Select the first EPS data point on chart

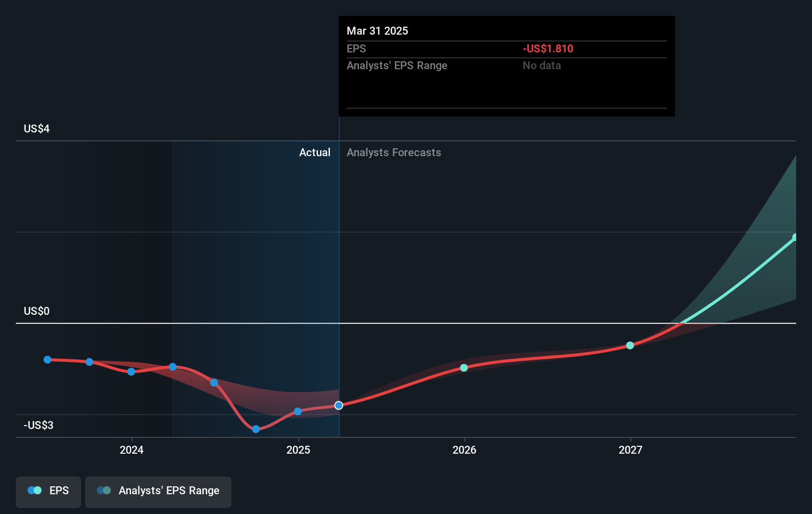click(x=47, y=360)
